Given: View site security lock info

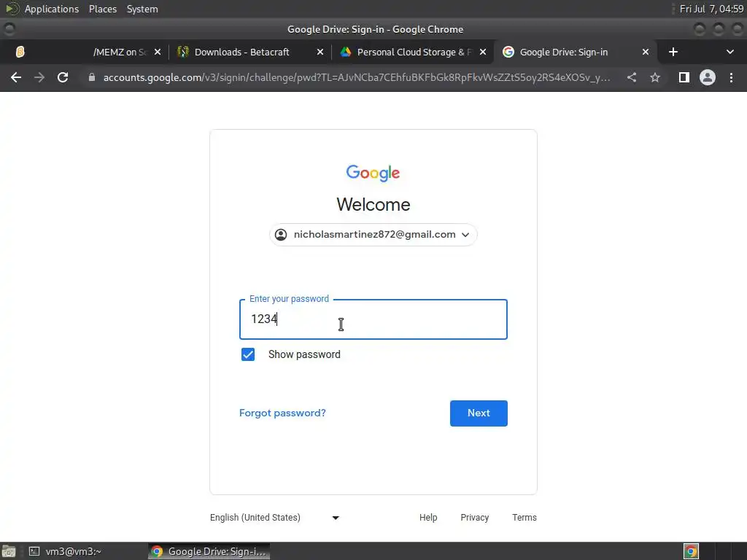Looking at the screenshot, I should tap(92, 77).
